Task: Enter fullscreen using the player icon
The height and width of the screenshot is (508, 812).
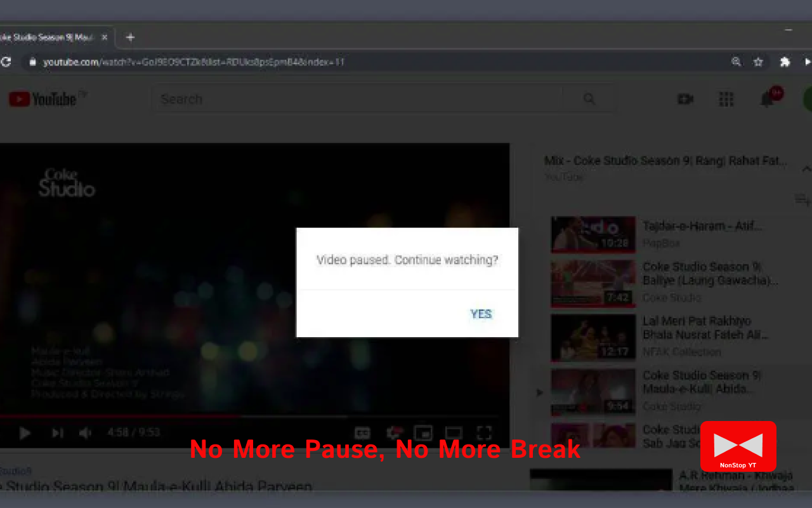Action: [484, 432]
